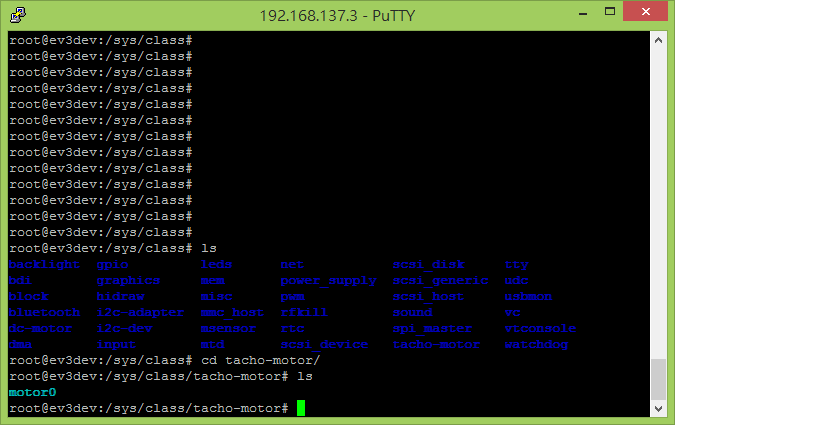Click the watchdog entry in the listing

tap(536, 345)
